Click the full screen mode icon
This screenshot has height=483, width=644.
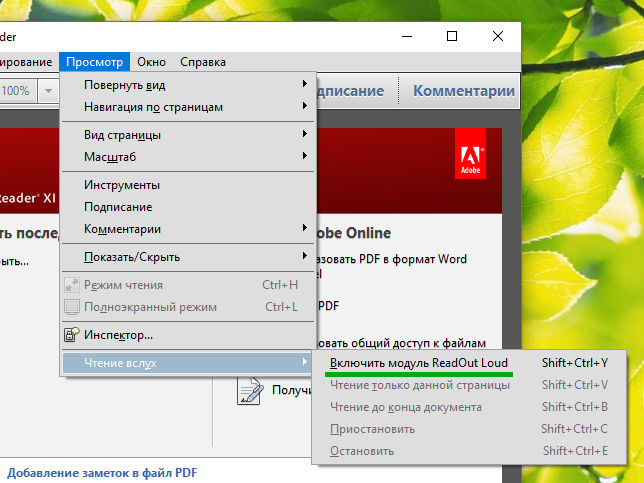coord(72,307)
